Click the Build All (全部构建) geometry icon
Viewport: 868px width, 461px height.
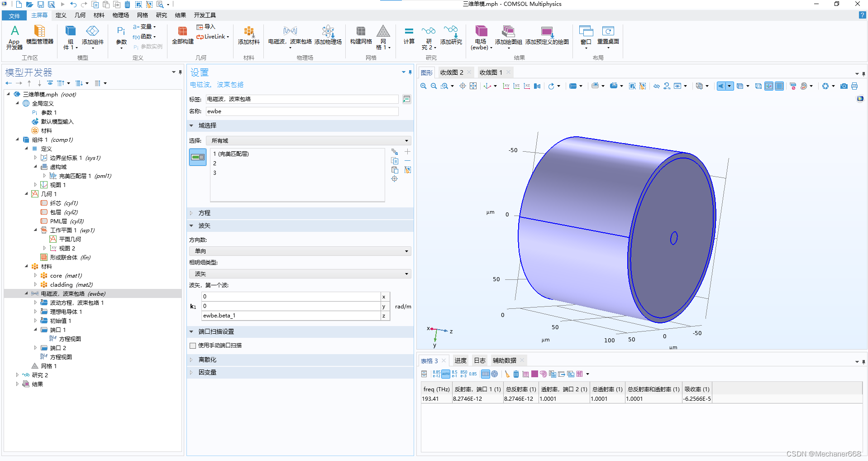[183, 35]
